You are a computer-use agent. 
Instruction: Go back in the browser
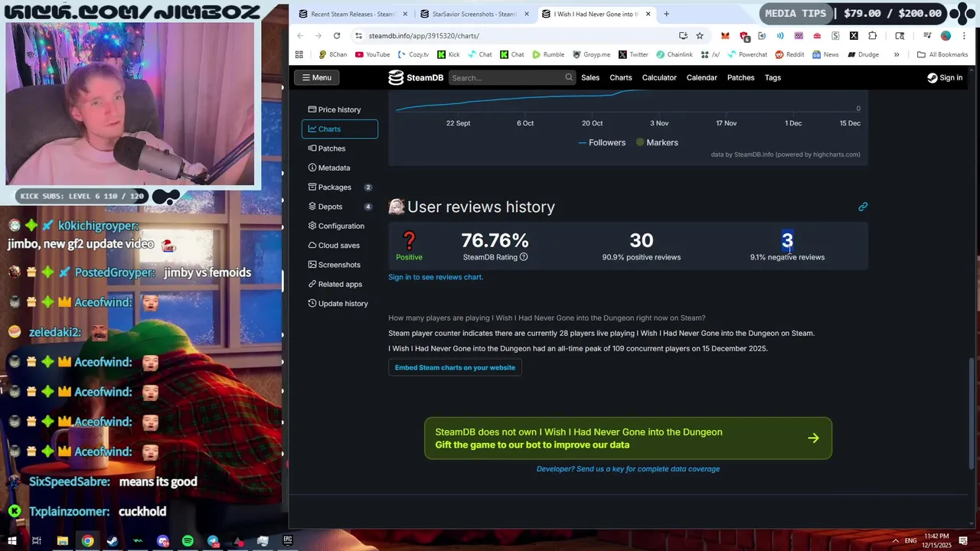coord(300,36)
